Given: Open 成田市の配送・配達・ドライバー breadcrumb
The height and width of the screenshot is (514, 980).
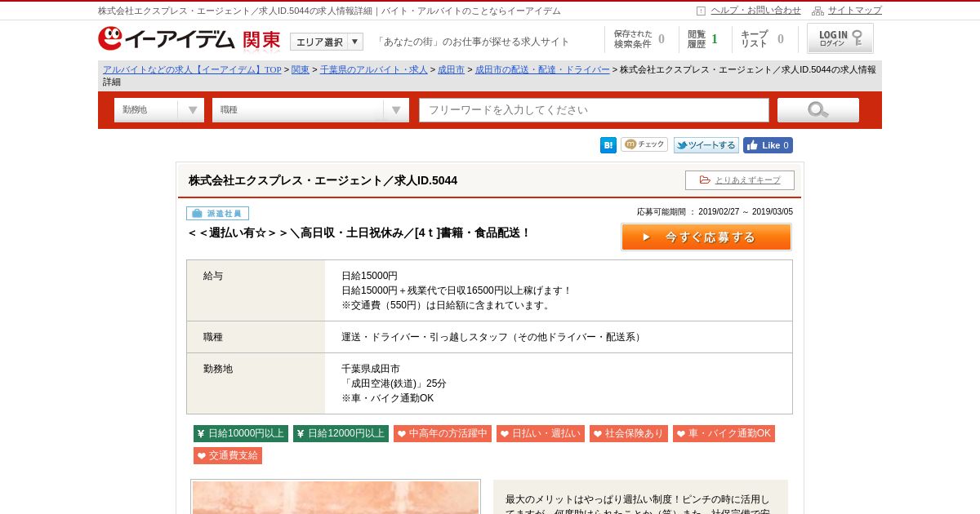Looking at the screenshot, I should [x=542, y=69].
